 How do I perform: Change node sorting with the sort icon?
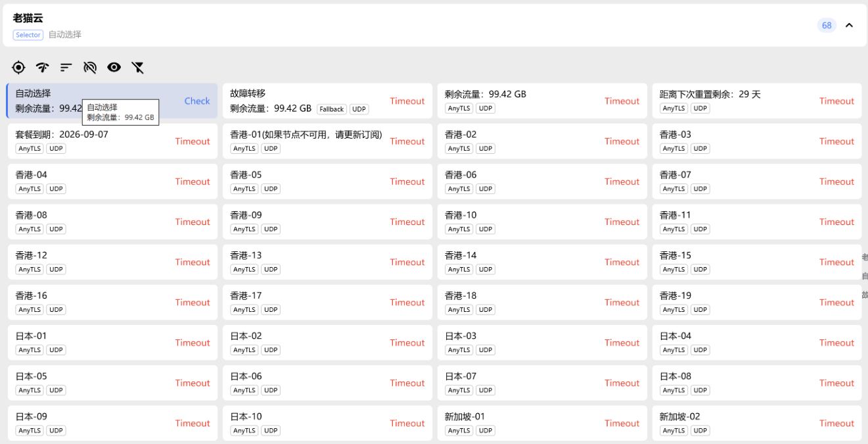click(66, 67)
